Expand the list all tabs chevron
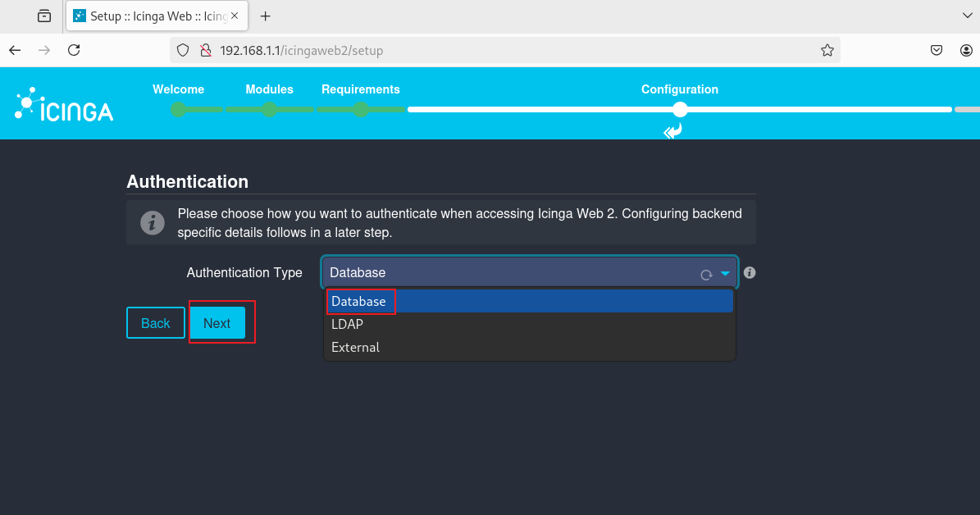 tap(967, 16)
